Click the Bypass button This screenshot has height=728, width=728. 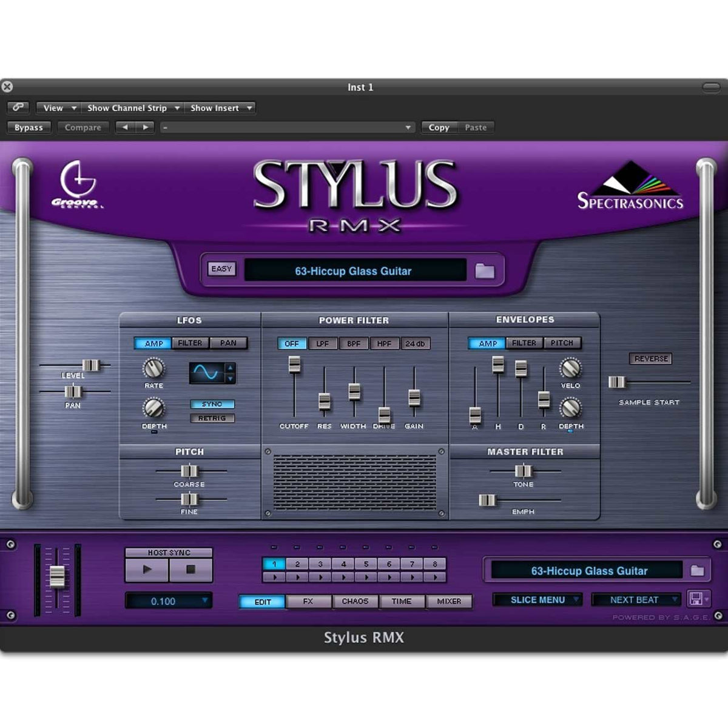click(x=29, y=127)
